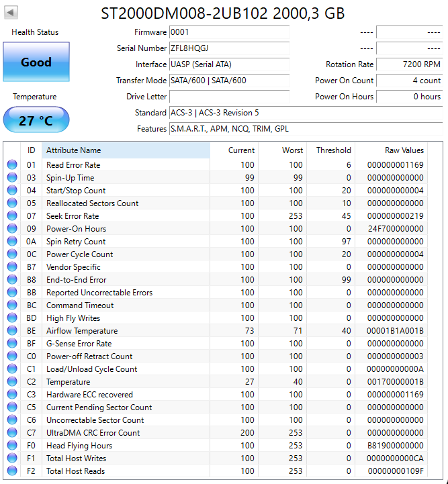Click the status orb for Spin-Up Time

(12, 177)
